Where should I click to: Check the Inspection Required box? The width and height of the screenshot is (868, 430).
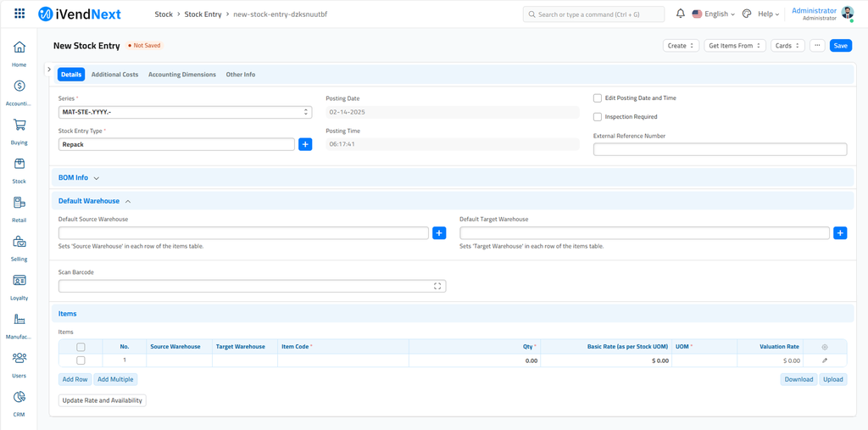point(598,117)
